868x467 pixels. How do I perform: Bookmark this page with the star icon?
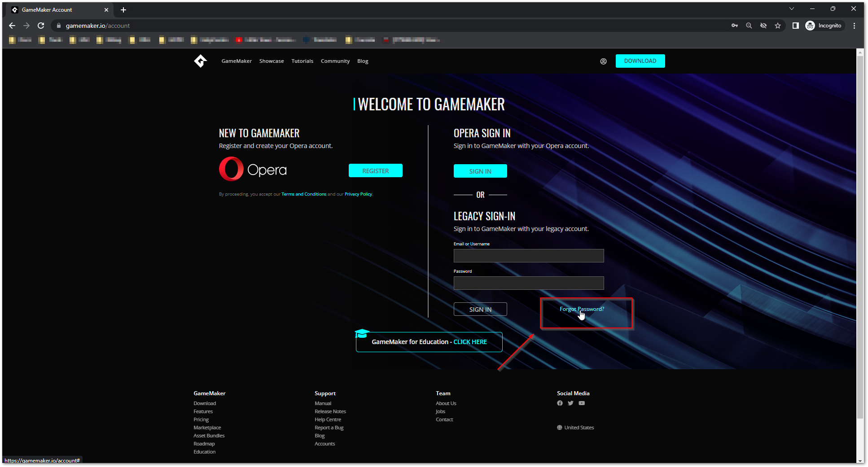[x=778, y=26]
